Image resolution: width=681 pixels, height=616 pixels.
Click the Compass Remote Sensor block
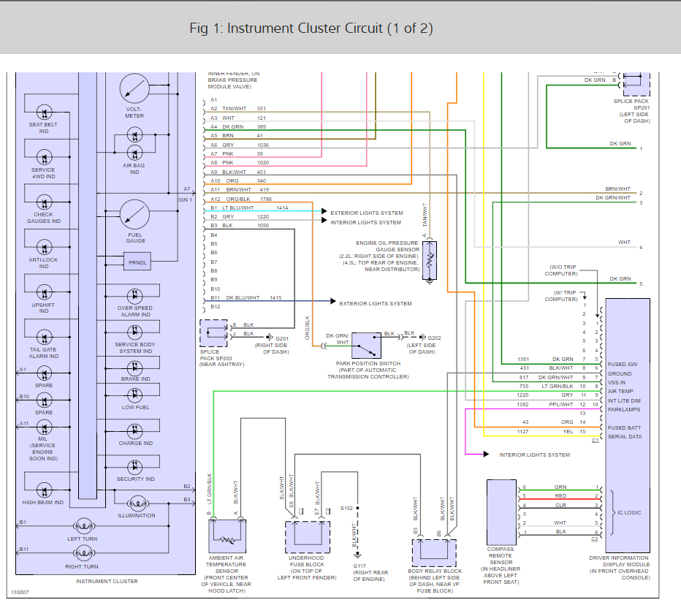point(502,513)
